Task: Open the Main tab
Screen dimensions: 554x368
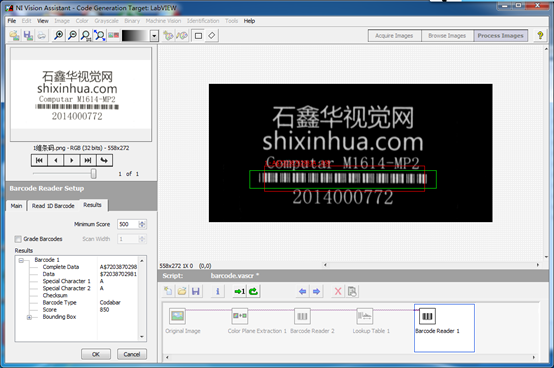Action: tap(16, 206)
